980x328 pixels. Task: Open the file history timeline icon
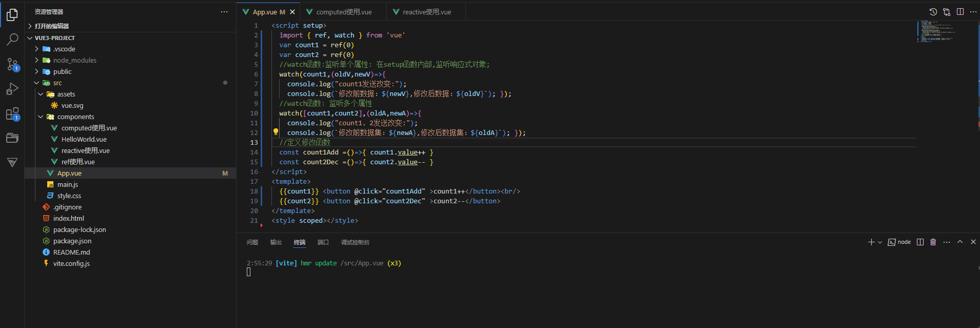(933, 12)
